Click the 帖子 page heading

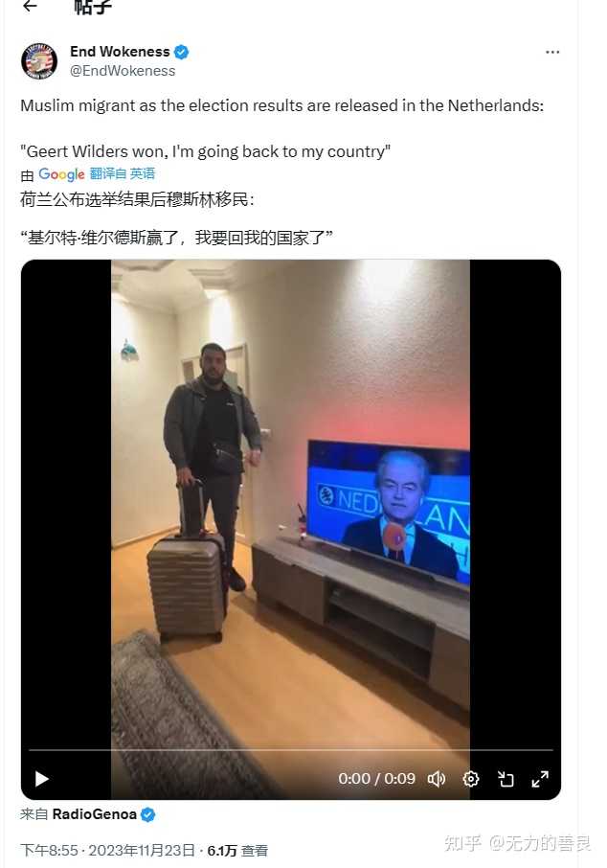tap(93, 7)
